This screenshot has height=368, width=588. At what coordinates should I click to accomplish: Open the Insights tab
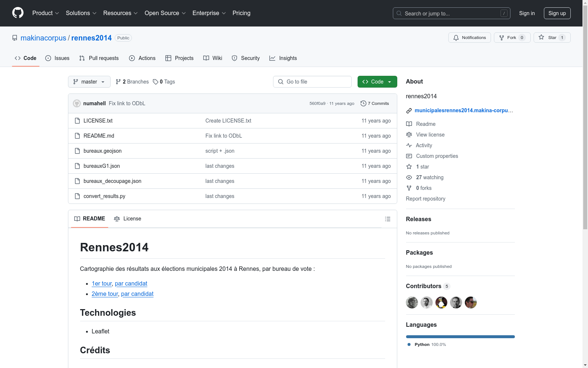[283, 58]
